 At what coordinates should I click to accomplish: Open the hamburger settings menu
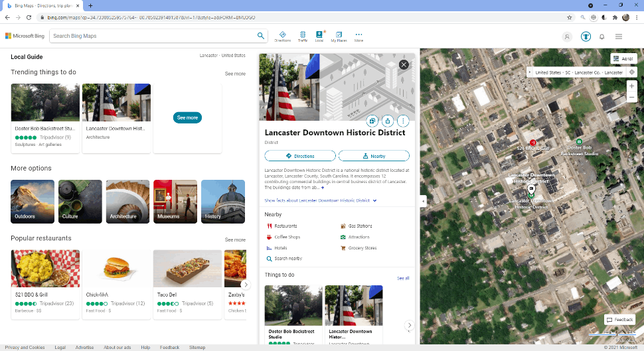619,36
